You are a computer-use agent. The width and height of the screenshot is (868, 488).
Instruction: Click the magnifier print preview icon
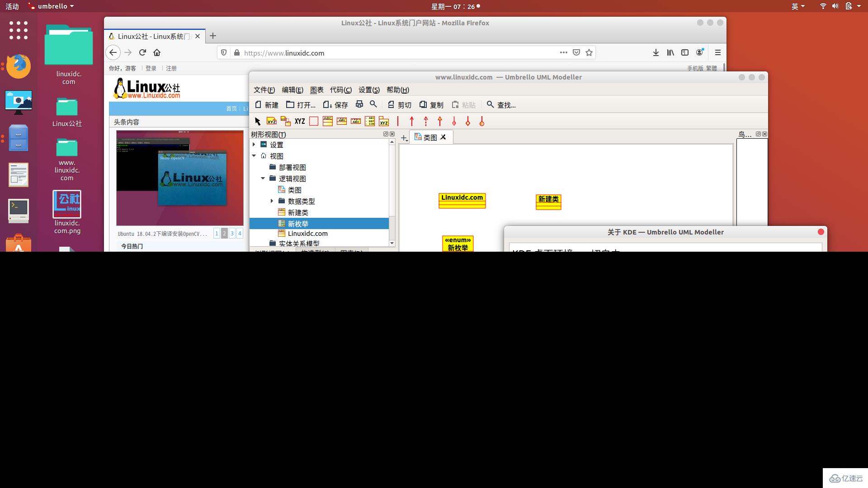373,104
